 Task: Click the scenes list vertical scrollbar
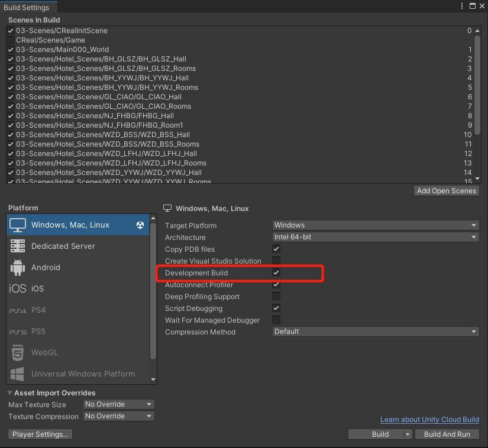[477, 85]
